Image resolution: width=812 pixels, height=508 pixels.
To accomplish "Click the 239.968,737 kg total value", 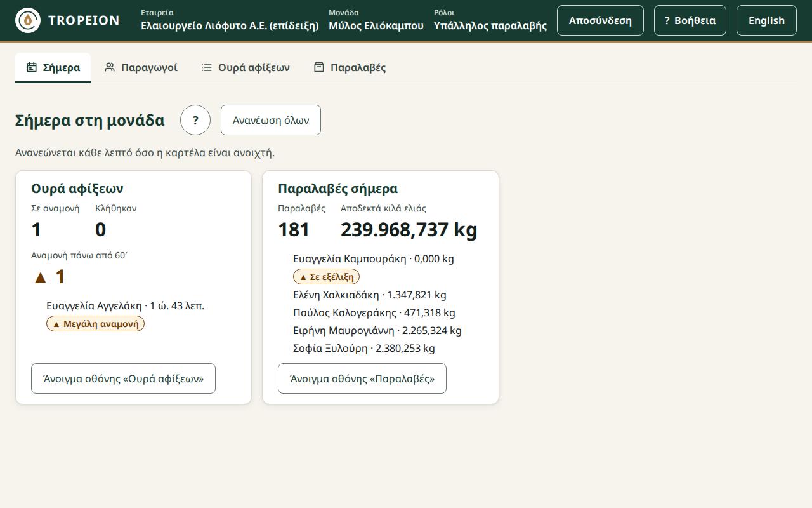I will 409,229.
